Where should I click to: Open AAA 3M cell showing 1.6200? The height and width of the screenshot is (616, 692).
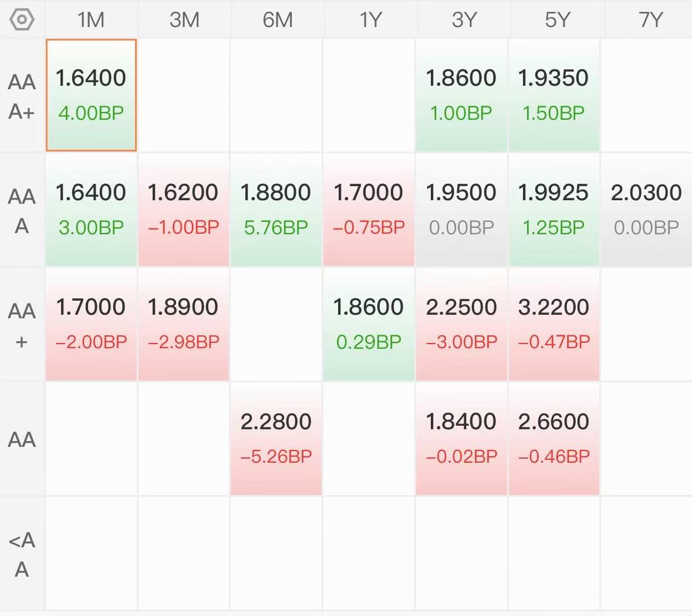184,210
